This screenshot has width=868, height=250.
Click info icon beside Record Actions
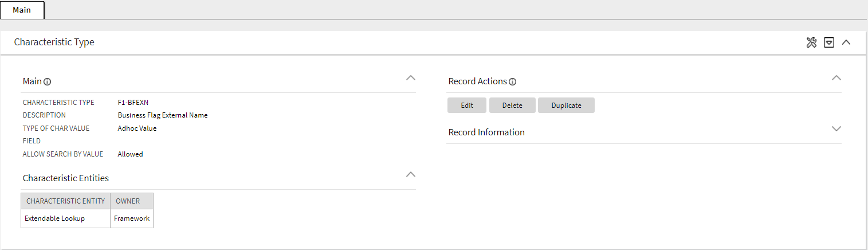click(x=513, y=82)
